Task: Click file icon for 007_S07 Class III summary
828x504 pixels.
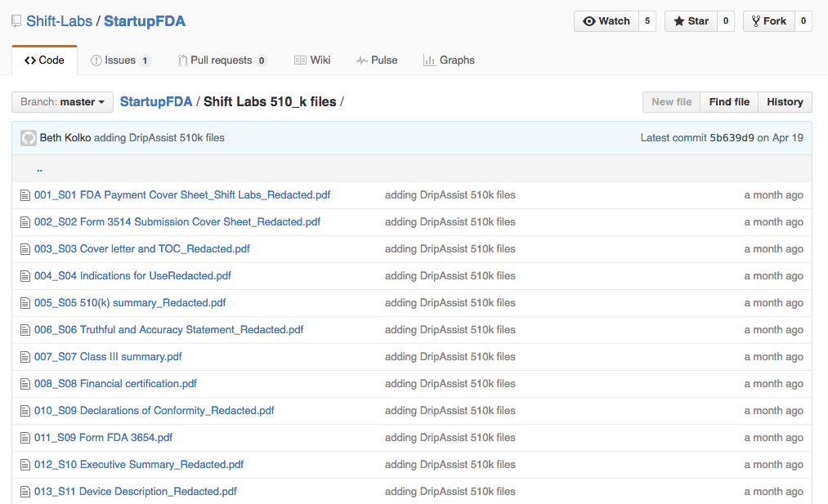Action: [x=25, y=357]
